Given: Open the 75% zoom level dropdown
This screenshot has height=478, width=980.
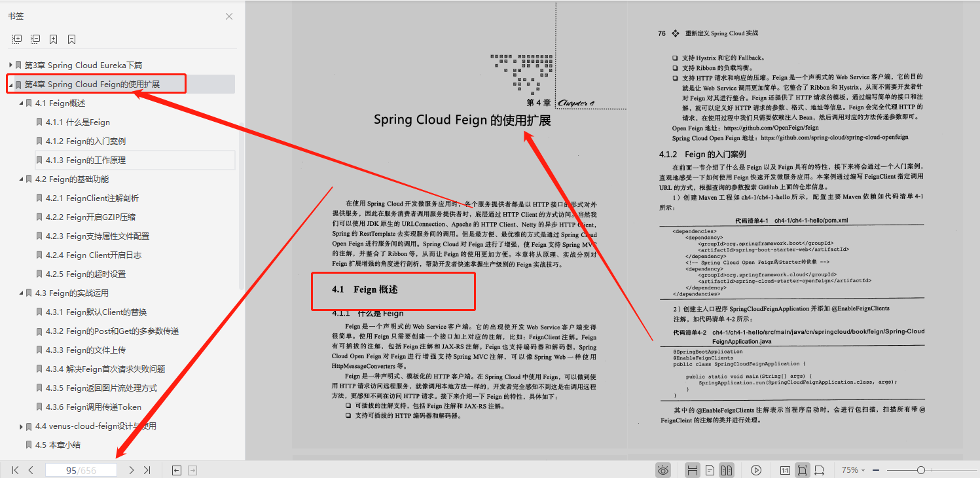Looking at the screenshot, I should (854, 470).
